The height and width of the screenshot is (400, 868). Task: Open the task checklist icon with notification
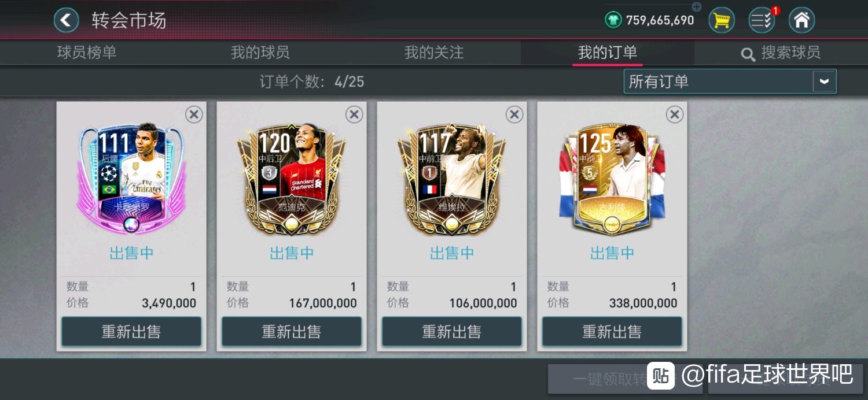[x=762, y=20]
